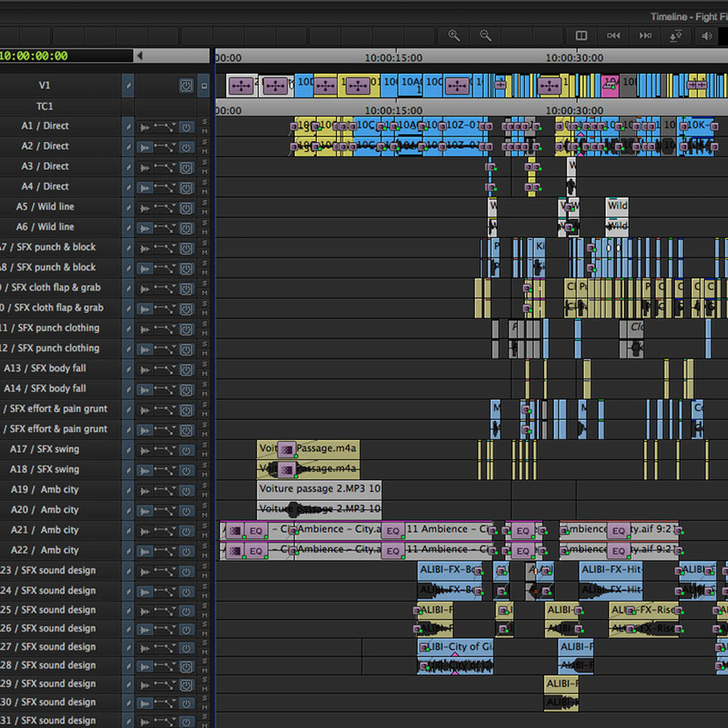Image resolution: width=728 pixels, height=728 pixels.
Task: Click the zoom out magnifier icon
Action: [x=485, y=36]
